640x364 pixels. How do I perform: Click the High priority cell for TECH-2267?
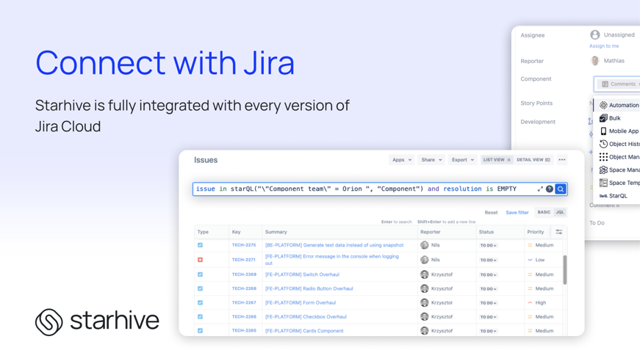(536, 303)
